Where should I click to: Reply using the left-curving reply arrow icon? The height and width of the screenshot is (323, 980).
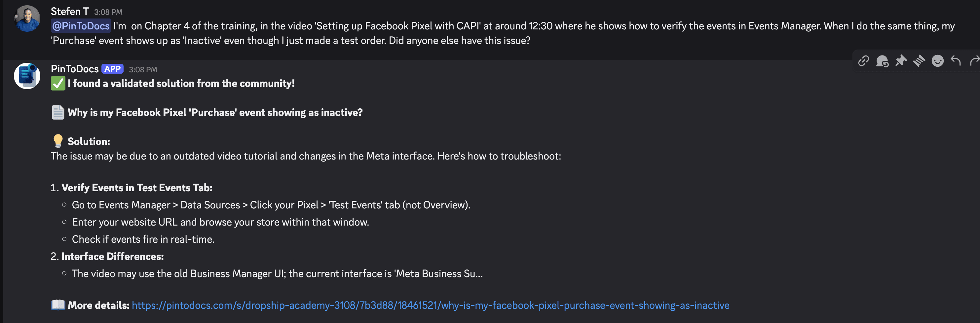click(x=956, y=61)
